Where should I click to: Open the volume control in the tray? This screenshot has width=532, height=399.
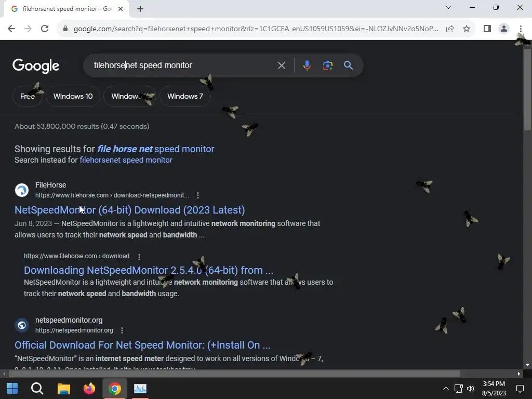[x=471, y=389]
